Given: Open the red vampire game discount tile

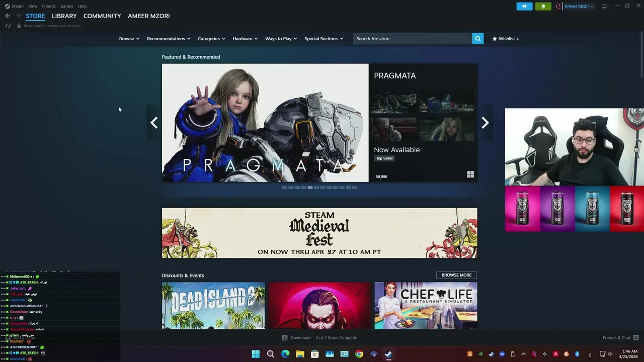Looking at the screenshot, I should [x=319, y=306].
